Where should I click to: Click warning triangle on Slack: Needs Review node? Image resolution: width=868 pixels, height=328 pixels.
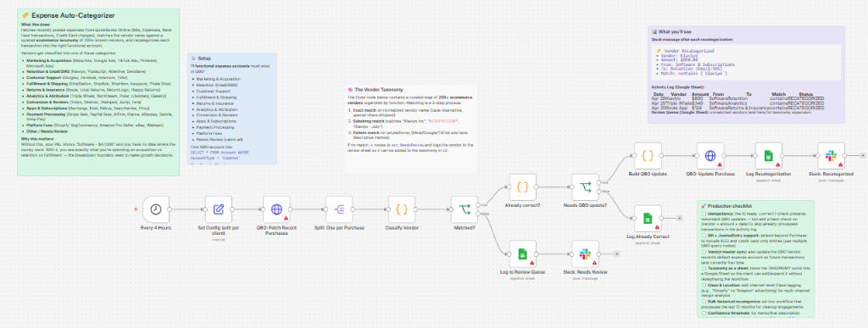click(594, 262)
